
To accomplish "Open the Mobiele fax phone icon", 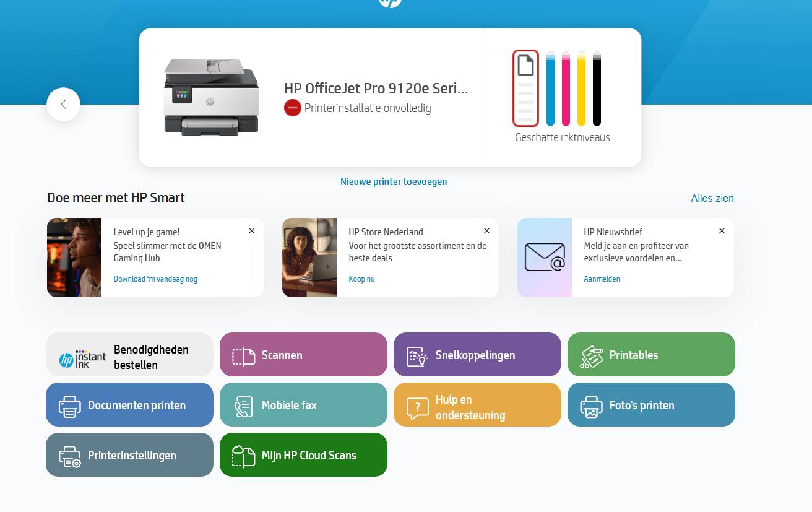I will tap(243, 406).
